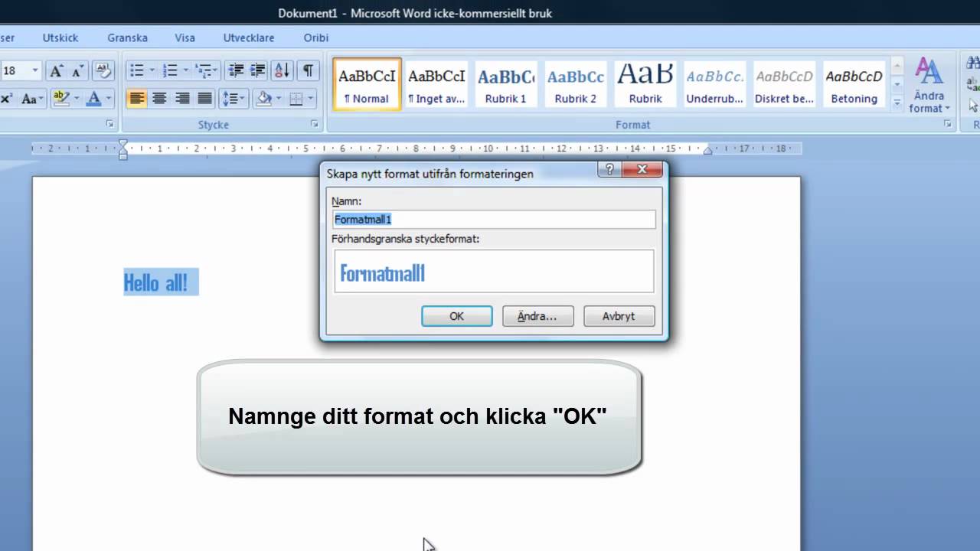This screenshot has width=980, height=551.
Task: Apply the paragraph shading paint bucket
Action: point(265,98)
